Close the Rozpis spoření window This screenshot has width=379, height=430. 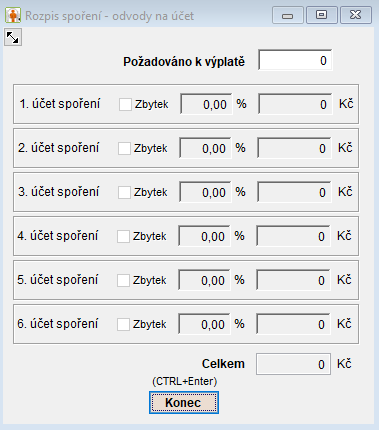point(356,15)
